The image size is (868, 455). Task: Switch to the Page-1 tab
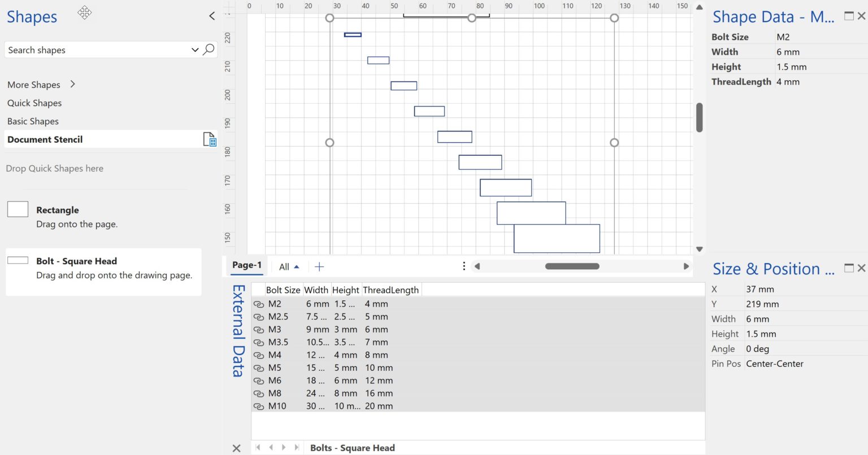(x=246, y=266)
